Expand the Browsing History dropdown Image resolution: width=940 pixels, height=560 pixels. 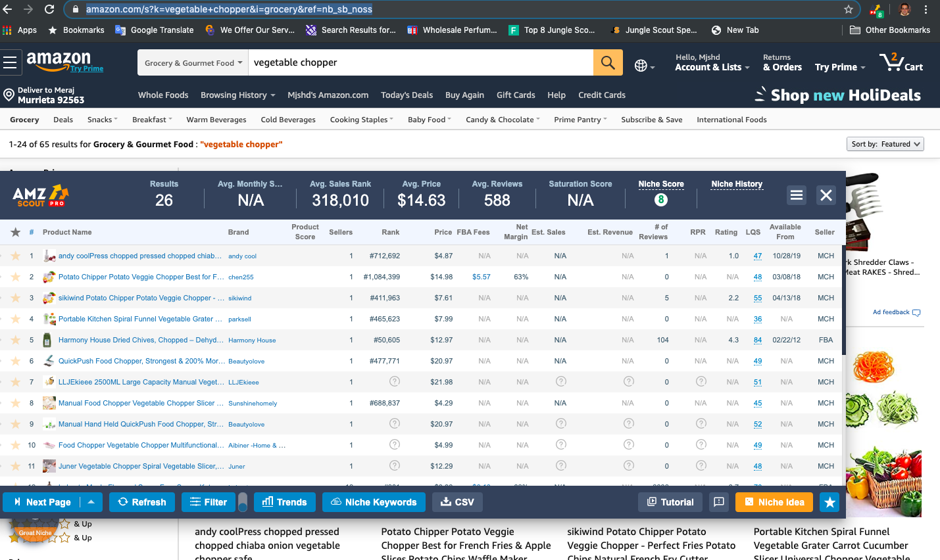pyautogui.click(x=238, y=95)
